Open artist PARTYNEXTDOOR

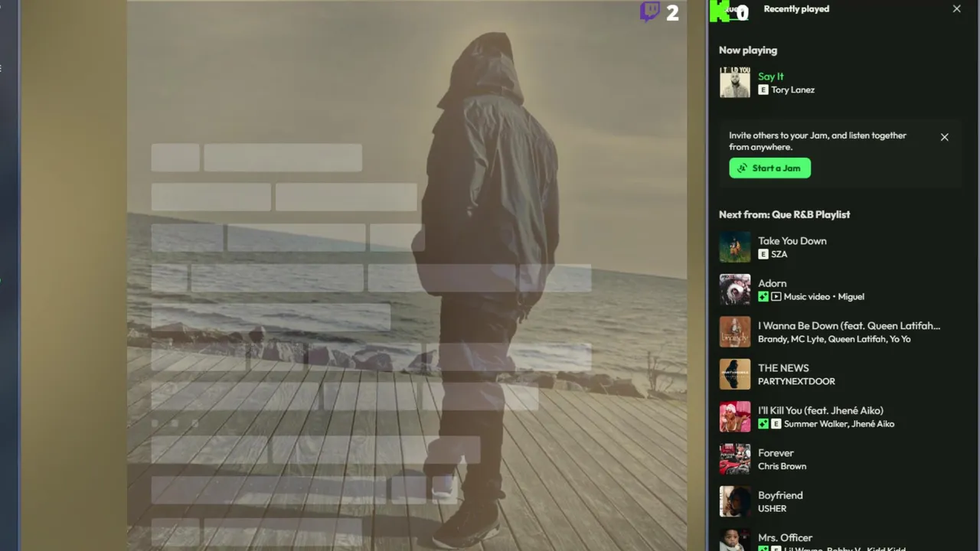(796, 381)
